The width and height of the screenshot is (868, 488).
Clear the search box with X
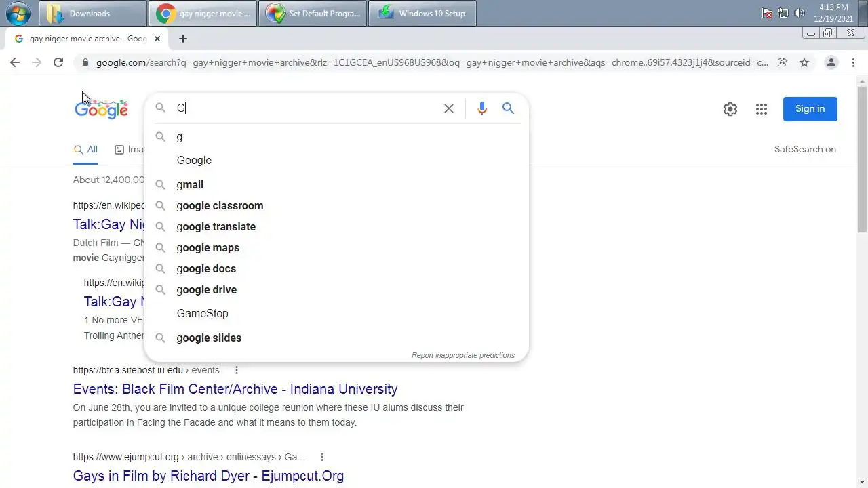(448, 108)
